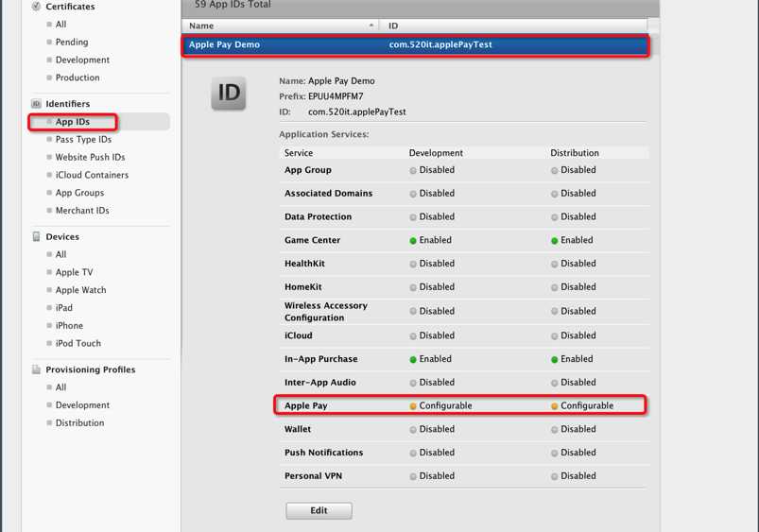Click the Inter-App Audio service label

tap(320, 383)
